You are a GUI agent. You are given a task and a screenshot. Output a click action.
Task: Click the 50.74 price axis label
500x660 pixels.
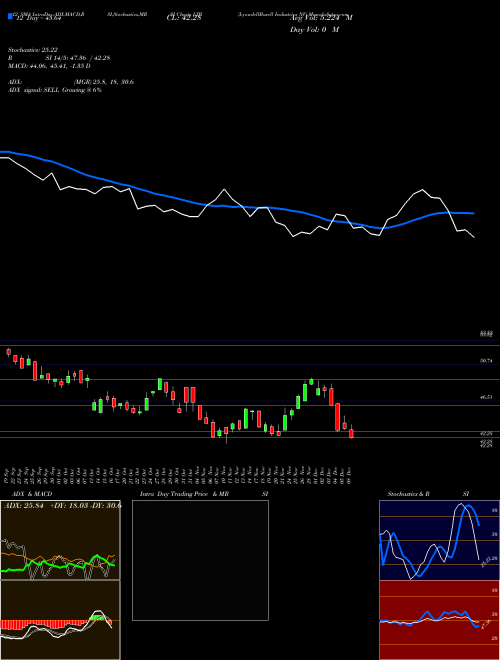486,361
